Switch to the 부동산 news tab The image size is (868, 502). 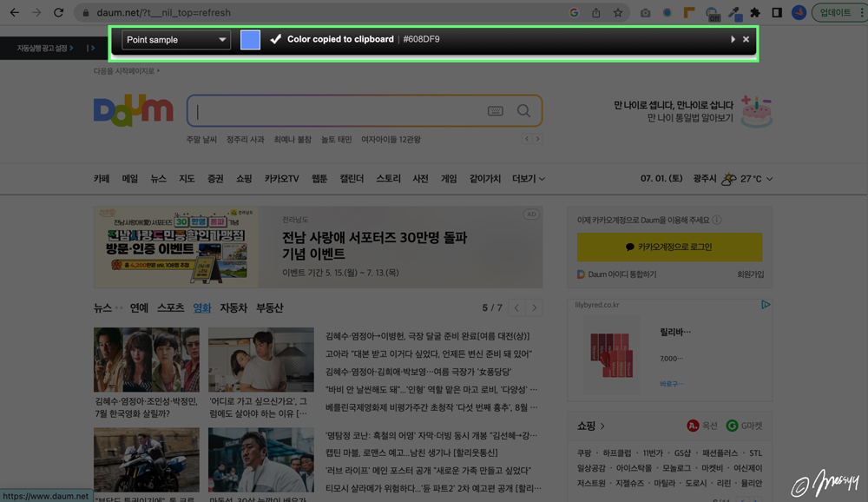coord(270,308)
